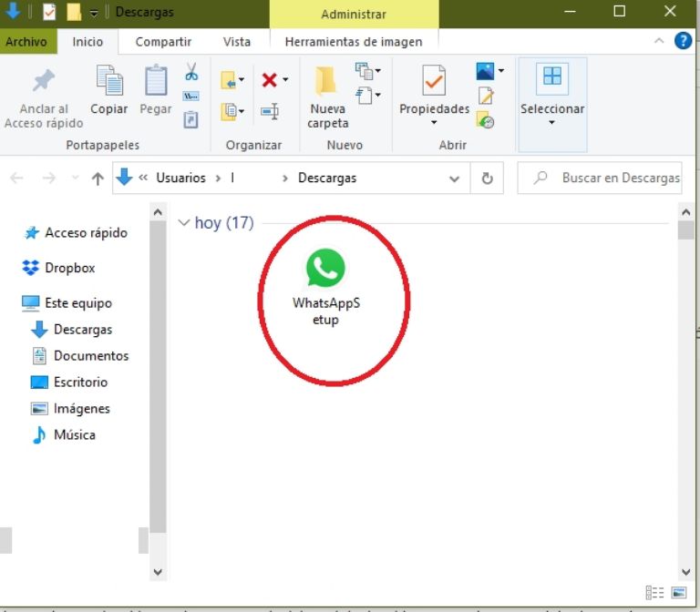Open the Copy to dropdown arrow
The height and width of the screenshot is (612, 700).
242,111
